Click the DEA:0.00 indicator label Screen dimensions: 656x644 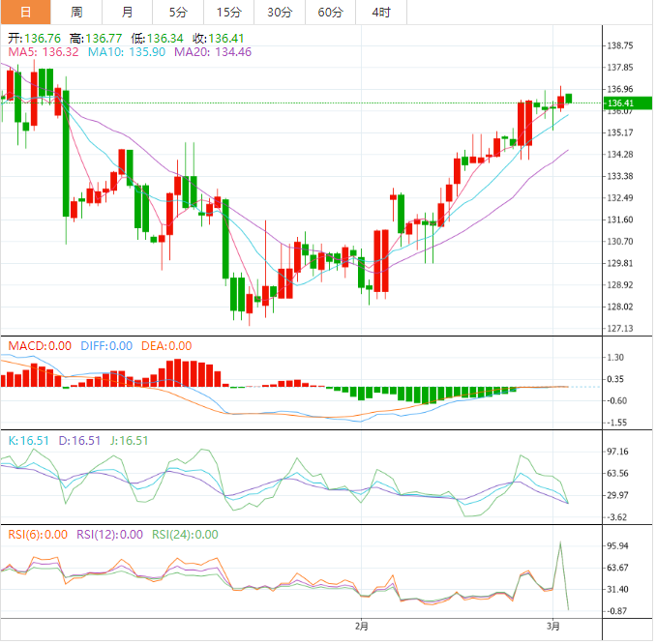point(166,346)
